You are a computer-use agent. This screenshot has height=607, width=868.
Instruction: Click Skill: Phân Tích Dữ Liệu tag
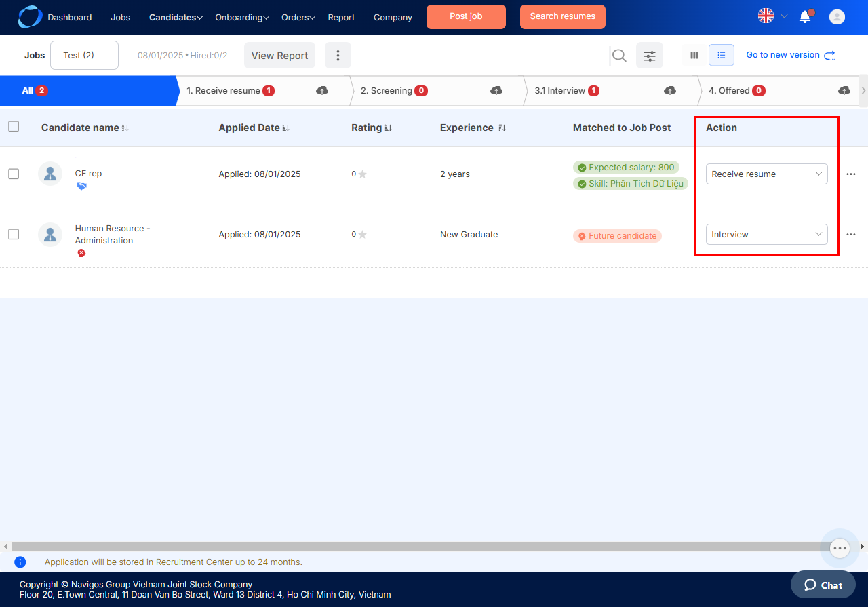pos(631,184)
